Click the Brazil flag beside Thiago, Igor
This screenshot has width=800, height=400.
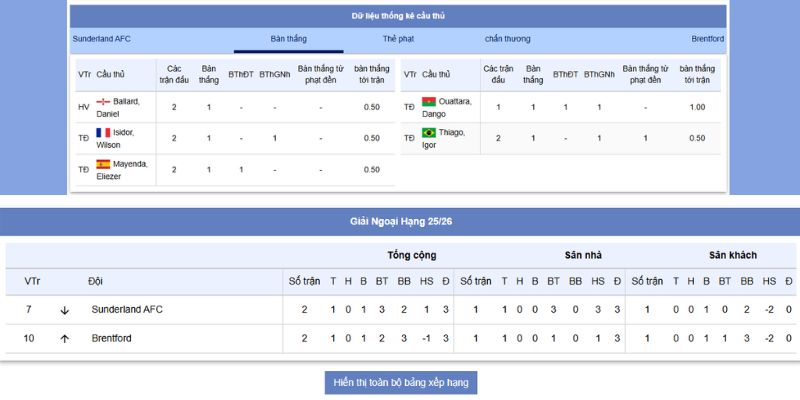[x=429, y=132]
